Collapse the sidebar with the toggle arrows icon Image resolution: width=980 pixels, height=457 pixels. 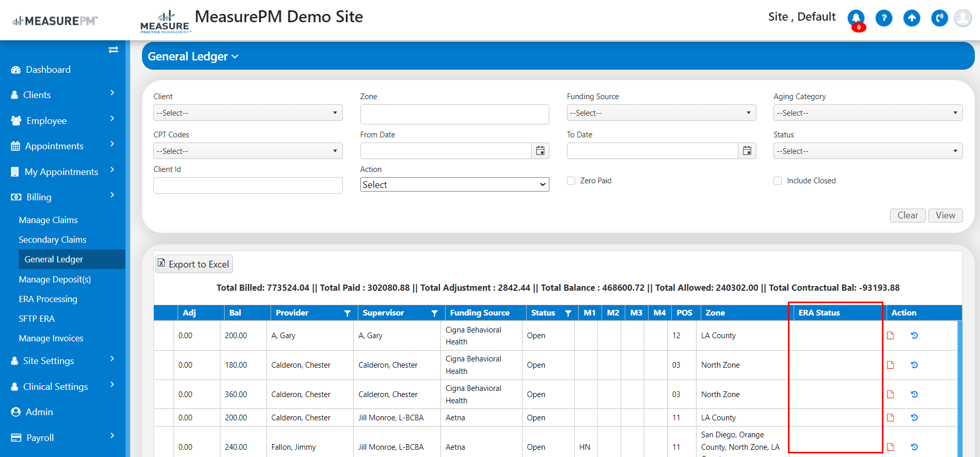[x=114, y=50]
